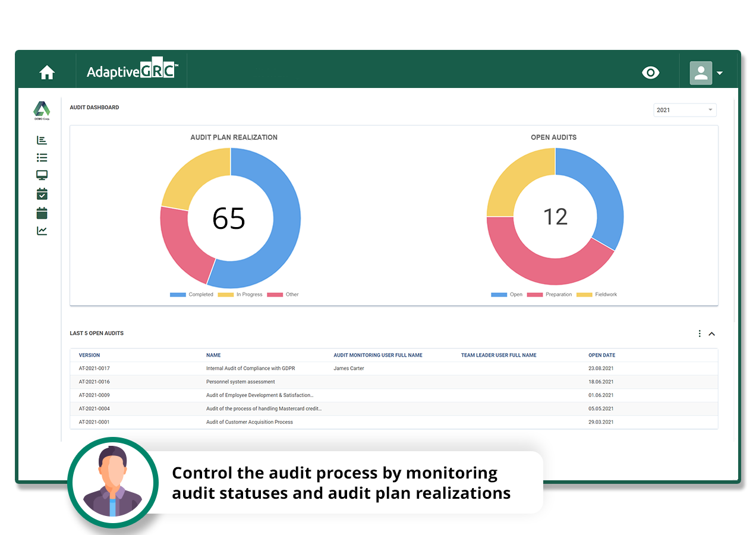Screen dimensions: 756x535
Task: Go to the Home icon
Action: tap(47, 73)
